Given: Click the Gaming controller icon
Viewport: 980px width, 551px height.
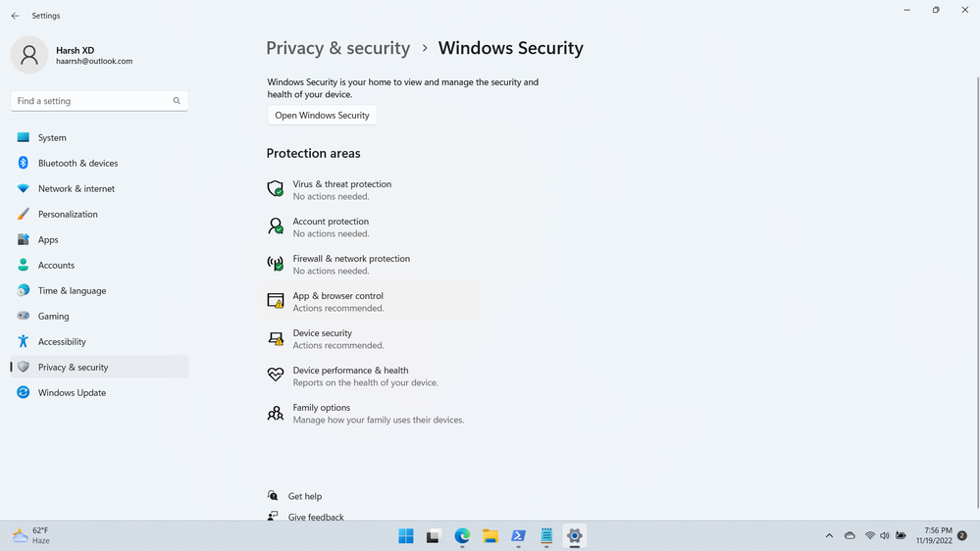Looking at the screenshot, I should click(x=24, y=316).
